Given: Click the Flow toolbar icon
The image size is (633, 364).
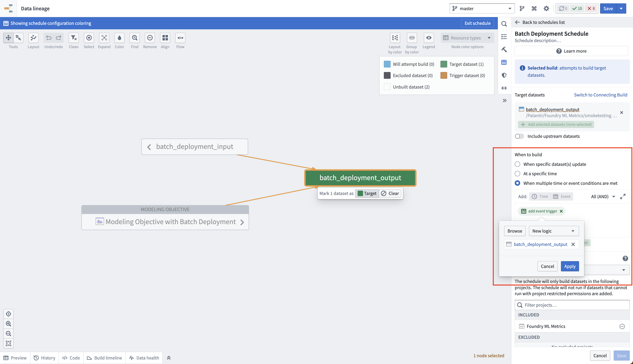Looking at the screenshot, I should [x=180, y=38].
